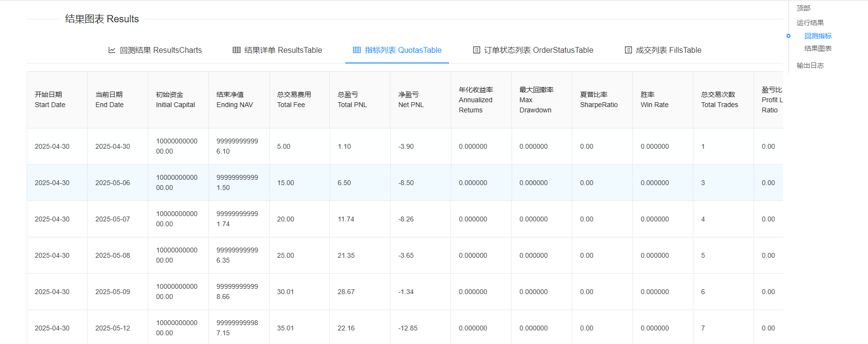
Task: Click the grid icon beside QuotasTable
Action: pos(357,50)
